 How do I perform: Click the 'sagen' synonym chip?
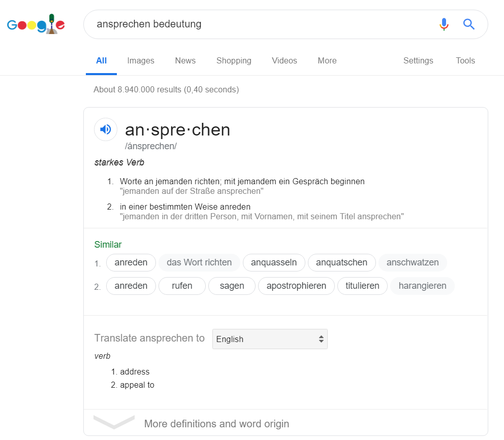click(232, 286)
